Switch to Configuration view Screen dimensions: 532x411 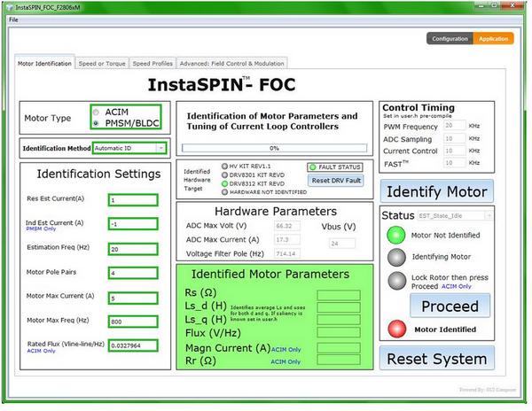point(450,39)
